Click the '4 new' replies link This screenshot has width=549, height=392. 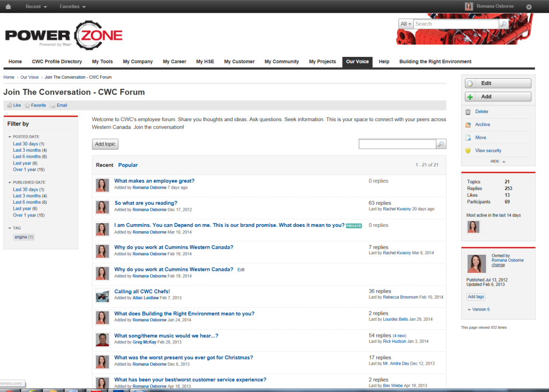[399, 336]
